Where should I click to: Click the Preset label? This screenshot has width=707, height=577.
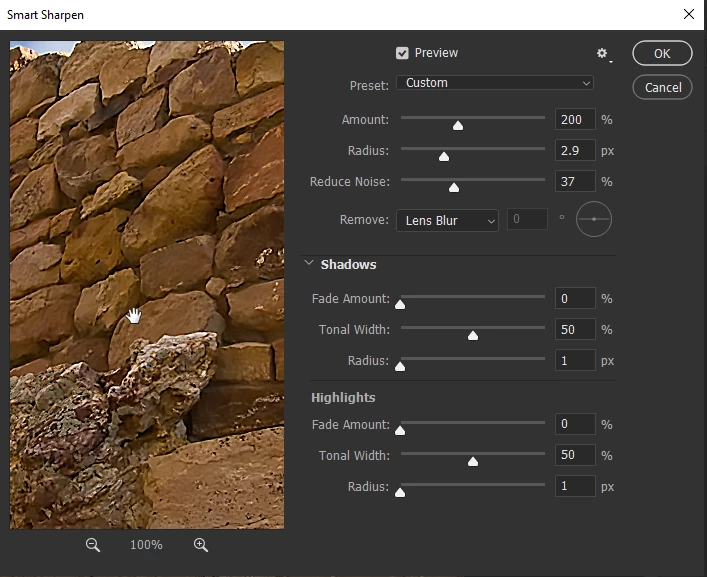[369, 86]
